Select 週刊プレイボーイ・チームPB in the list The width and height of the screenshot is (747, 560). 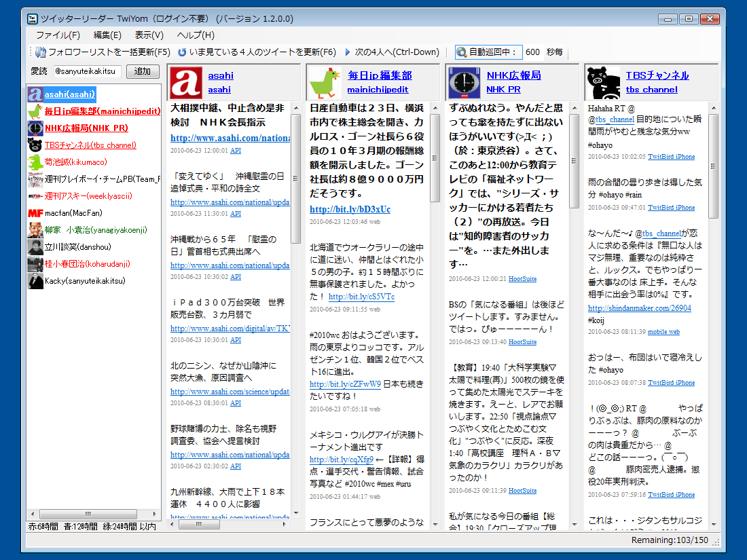coord(103,179)
